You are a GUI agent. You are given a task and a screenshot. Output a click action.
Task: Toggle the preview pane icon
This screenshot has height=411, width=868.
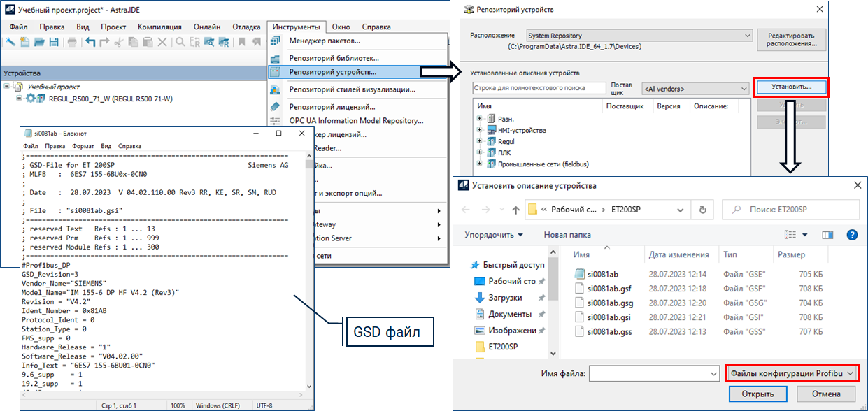pos(827,235)
